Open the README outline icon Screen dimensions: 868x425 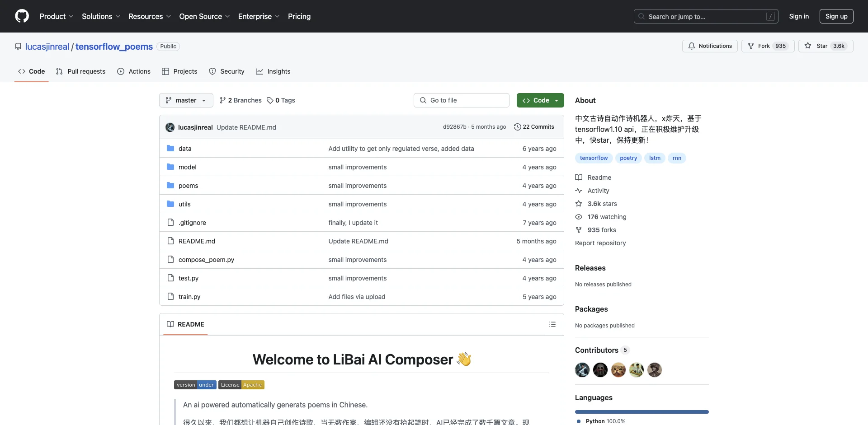point(552,324)
